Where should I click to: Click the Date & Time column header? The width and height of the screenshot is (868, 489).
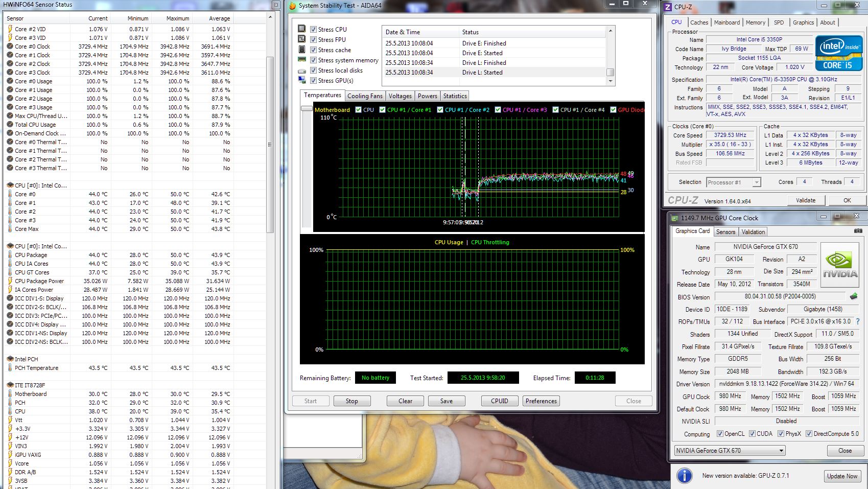[x=420, y=32]
